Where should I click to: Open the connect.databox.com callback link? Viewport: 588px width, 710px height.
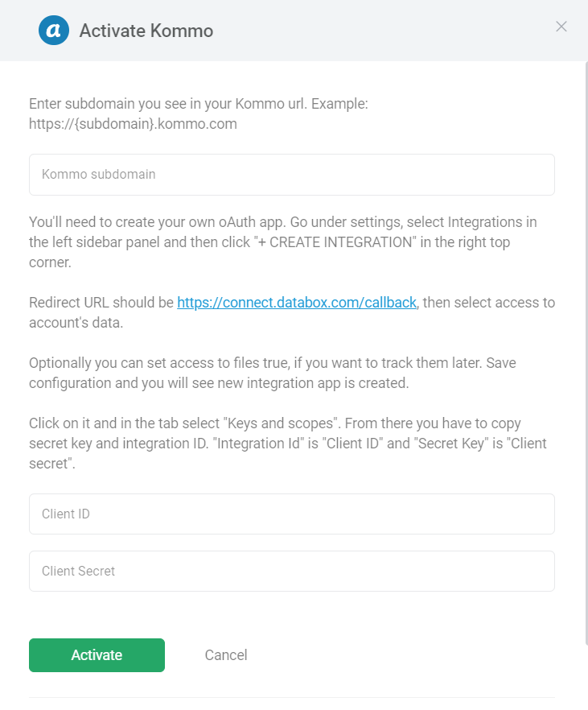pyautogui.click(x=297, y=303)
